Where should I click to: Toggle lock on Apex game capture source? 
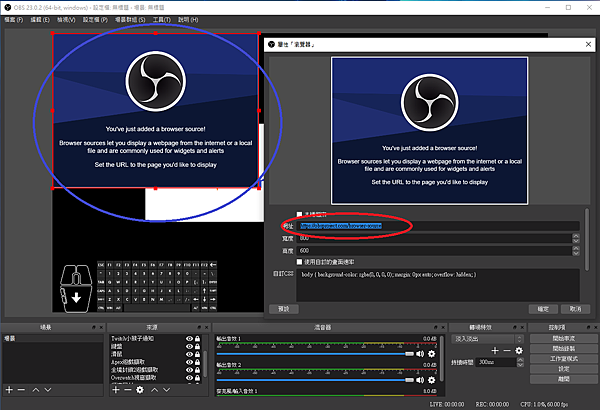pyautogui.click(x=197, y=362)
